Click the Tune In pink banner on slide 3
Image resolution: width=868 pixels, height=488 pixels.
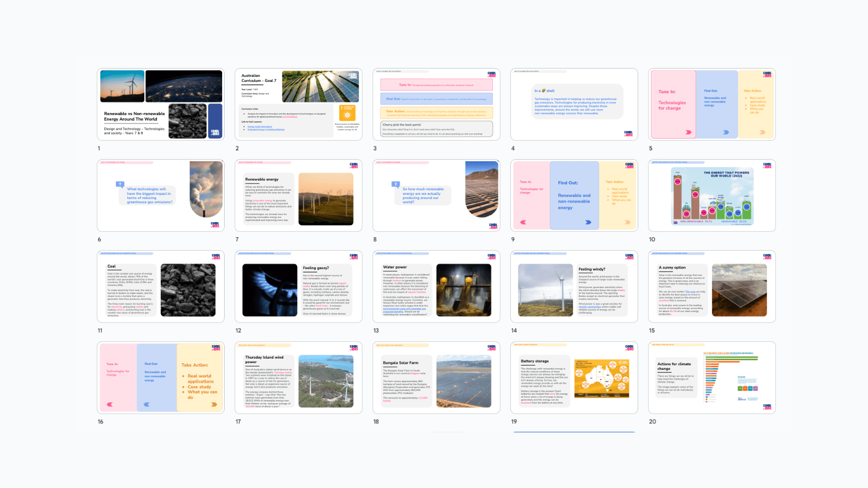click(x=436, y=85)
